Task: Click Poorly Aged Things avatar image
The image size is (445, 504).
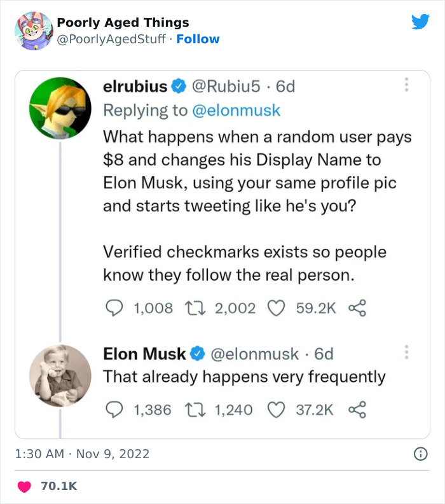Action: point(32,31)
